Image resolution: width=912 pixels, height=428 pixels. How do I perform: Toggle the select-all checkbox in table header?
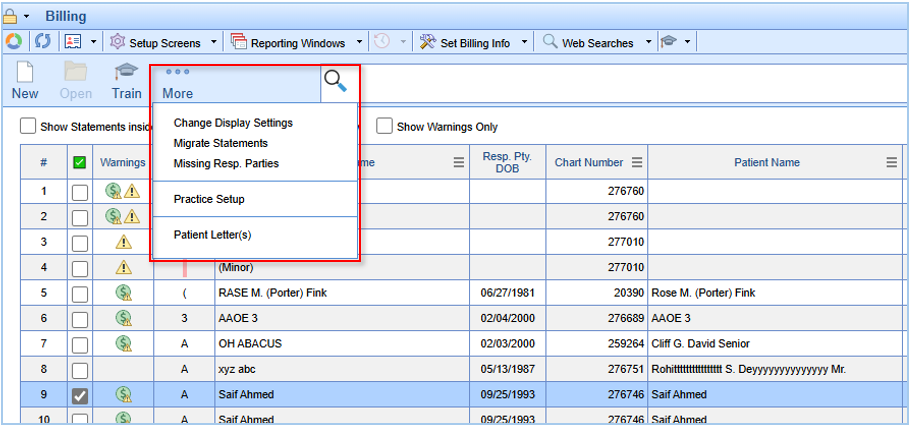tap(80, 163)
